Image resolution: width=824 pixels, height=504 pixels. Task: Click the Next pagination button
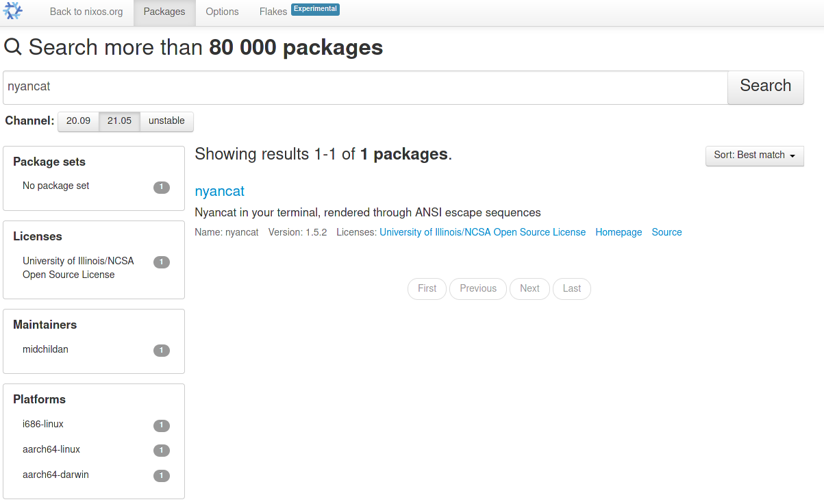[529, 288]
